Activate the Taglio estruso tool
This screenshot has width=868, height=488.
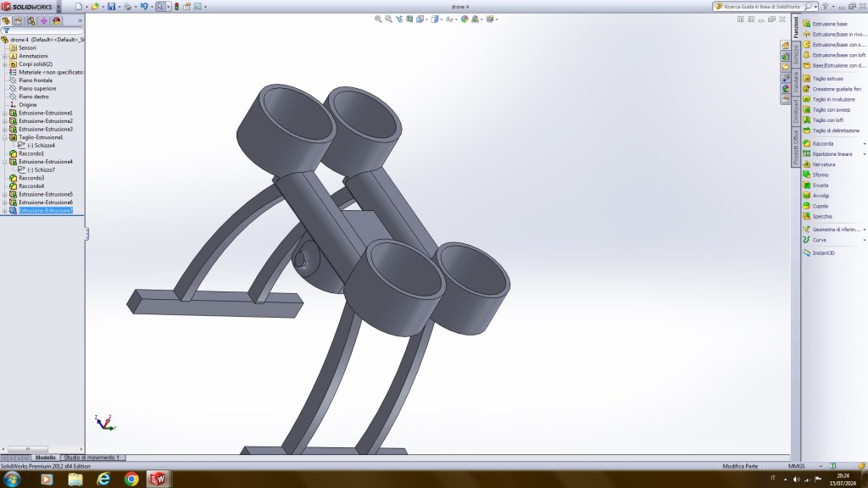[827, 79]
